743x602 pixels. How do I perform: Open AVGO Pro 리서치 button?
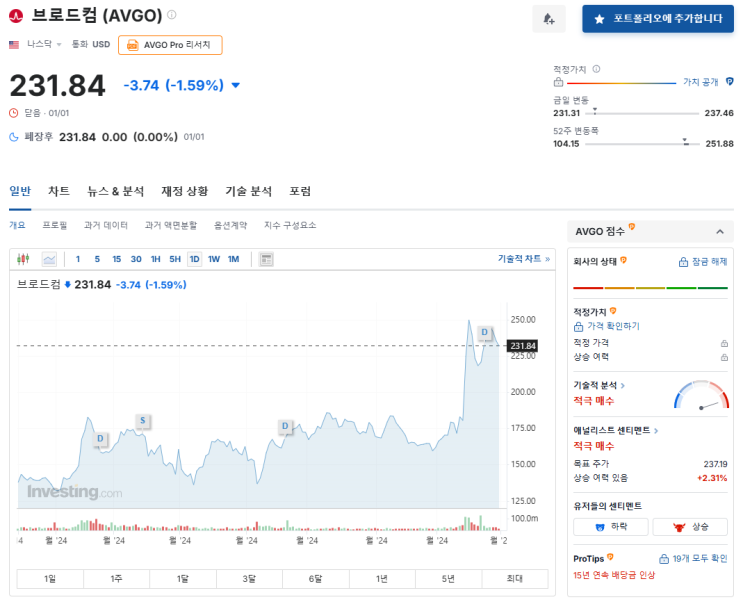click(x=170, y=45)
